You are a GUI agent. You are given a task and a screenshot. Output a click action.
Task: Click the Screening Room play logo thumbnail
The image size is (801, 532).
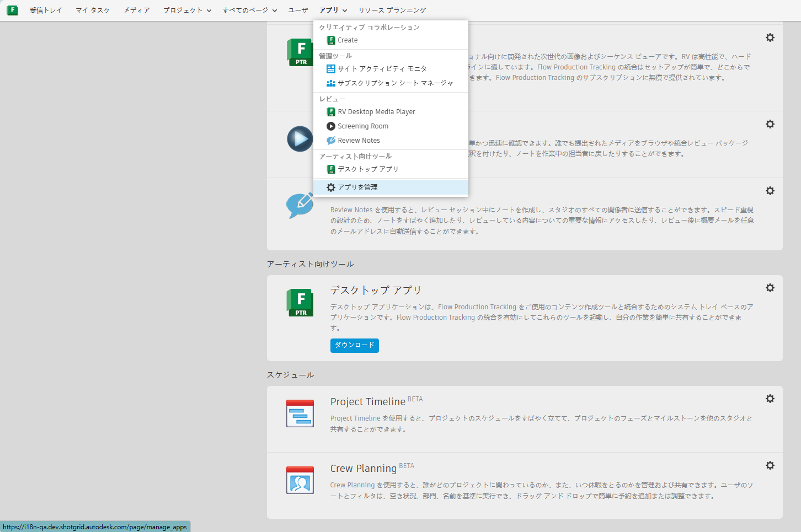tap(300, 139)
